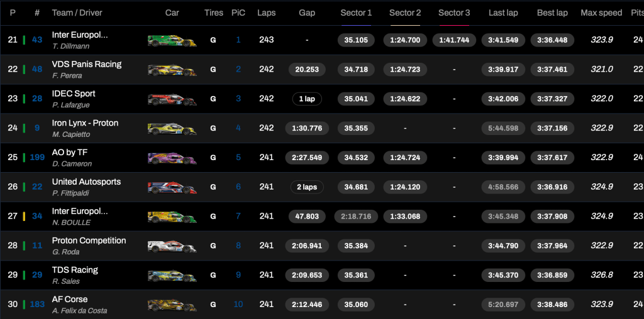Click the VDS Panis Racing car image
Viewport: 644px width, 319px height.
(172, 70)
